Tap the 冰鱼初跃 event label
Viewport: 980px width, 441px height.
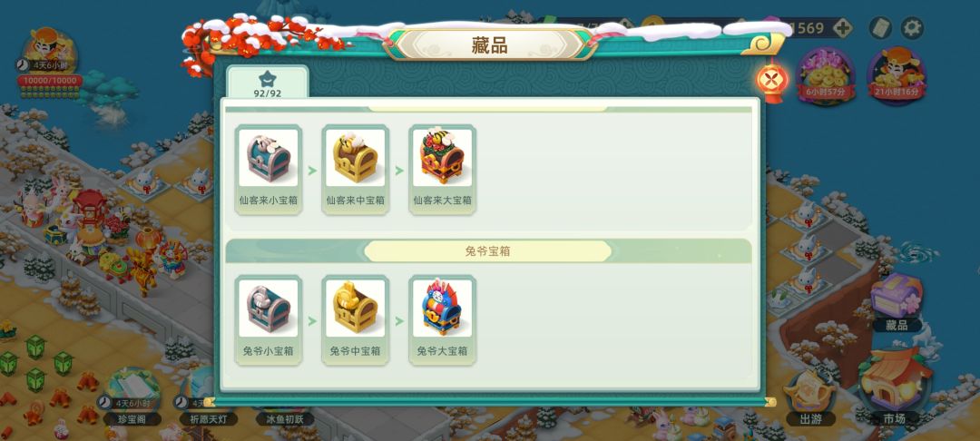[x=285, y=418]
